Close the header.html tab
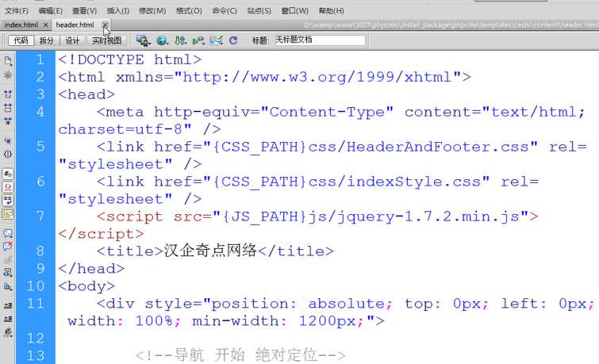This screenshot has height=364, width=599. coord(105,25)
